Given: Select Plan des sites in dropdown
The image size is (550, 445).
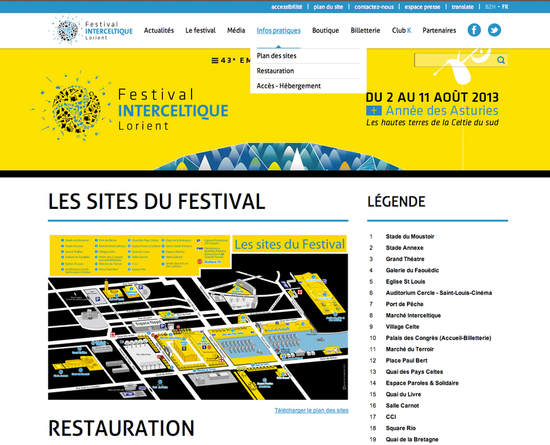Looking at the screenshot, I should (276, 56).
